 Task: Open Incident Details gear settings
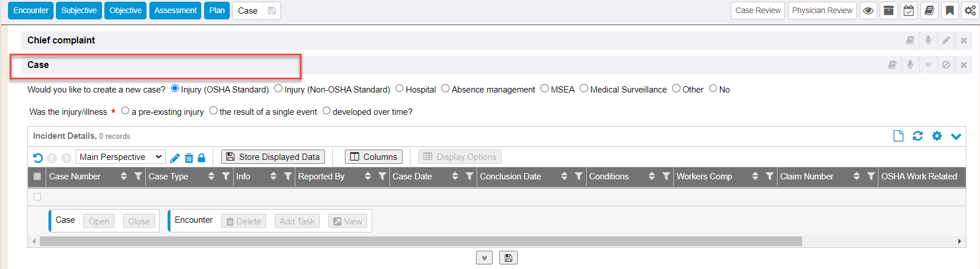[937, 136]
